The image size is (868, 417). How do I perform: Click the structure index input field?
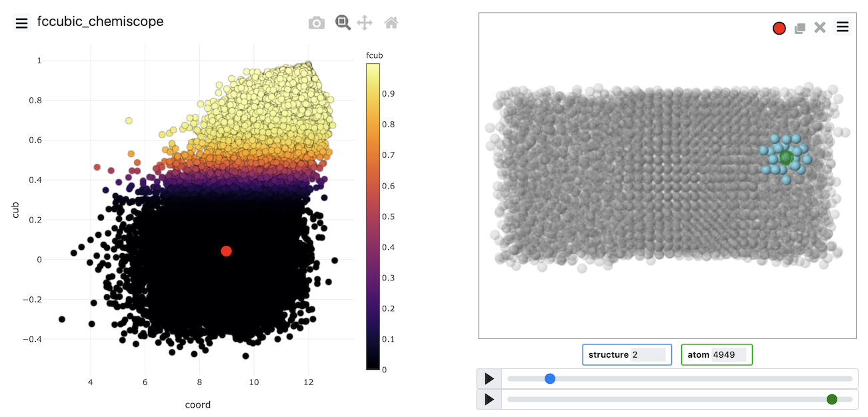pyautogui.click(x=648, y=355)
